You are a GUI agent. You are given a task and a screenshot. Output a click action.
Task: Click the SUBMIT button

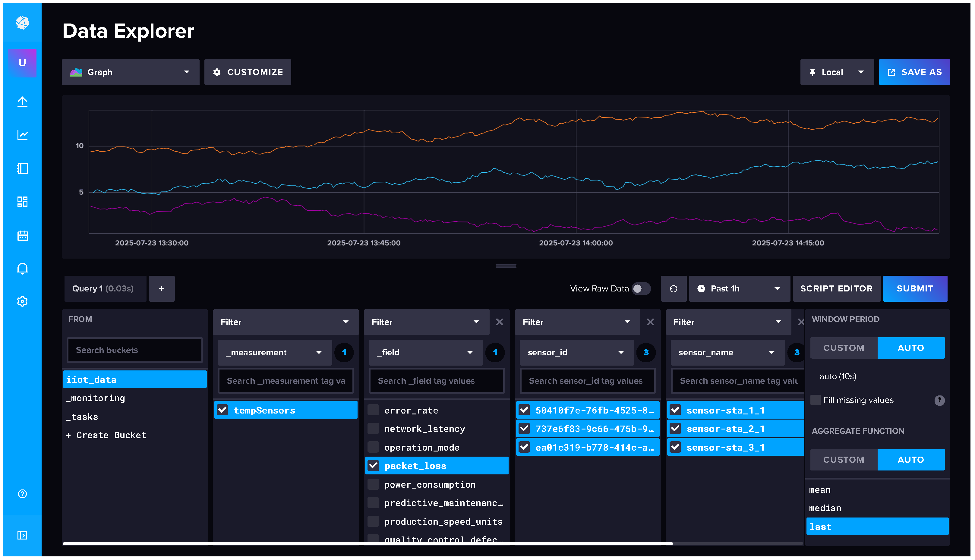click(915, 288)
